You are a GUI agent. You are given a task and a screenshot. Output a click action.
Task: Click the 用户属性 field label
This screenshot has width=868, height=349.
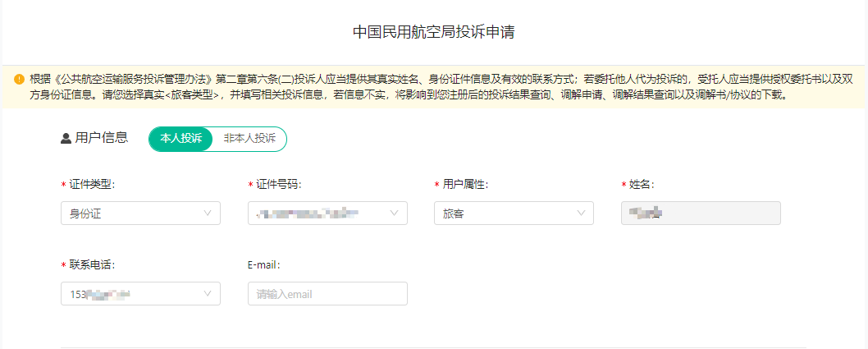(x=464, y=185)
